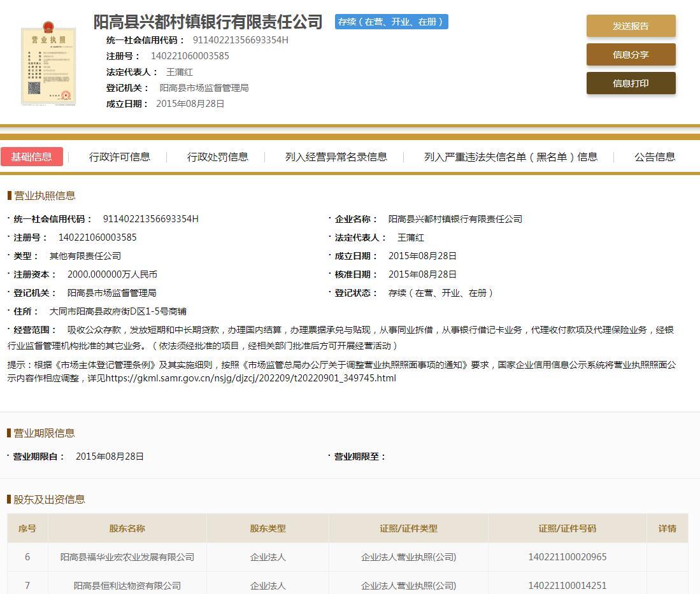
Task: Switch to the 行政许可信息 tab
Action: (x=120, y=157)
